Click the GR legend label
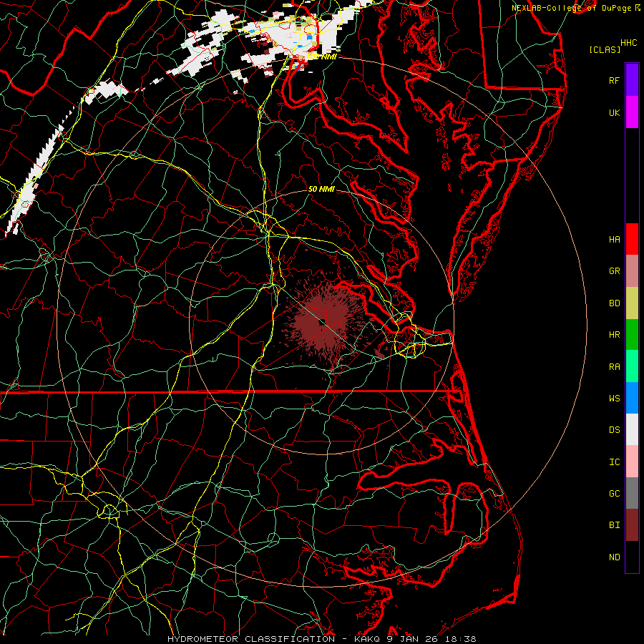 click(614, 271)
